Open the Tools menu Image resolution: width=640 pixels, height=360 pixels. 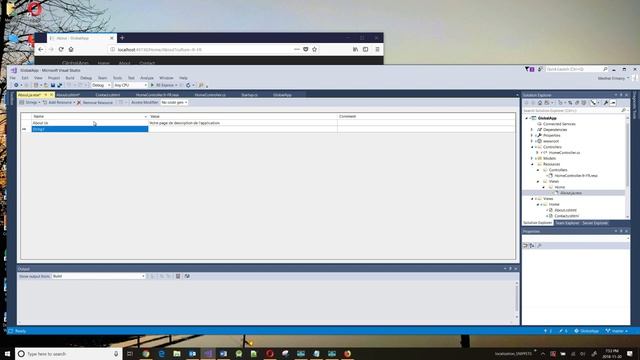pos(118,78)
